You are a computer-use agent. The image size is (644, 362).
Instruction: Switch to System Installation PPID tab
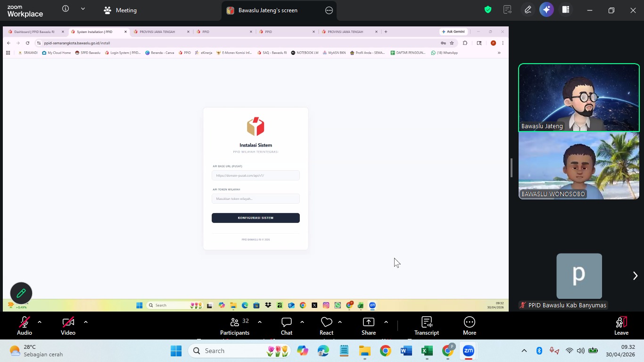point(98,32)
